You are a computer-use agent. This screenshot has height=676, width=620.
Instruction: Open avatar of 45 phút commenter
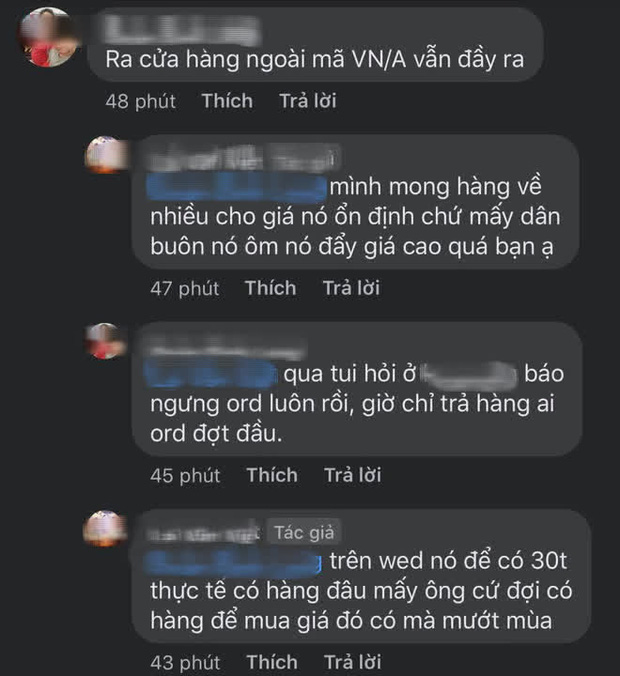coord(105,341)
